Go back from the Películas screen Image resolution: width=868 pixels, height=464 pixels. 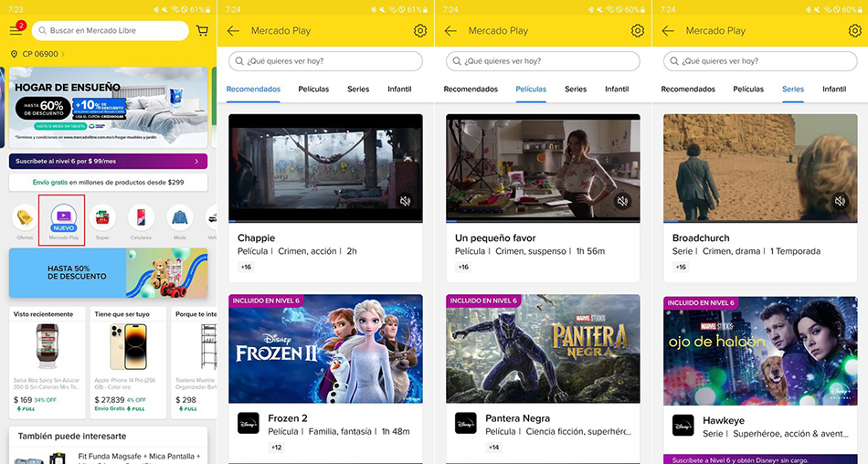click(450, 30)
